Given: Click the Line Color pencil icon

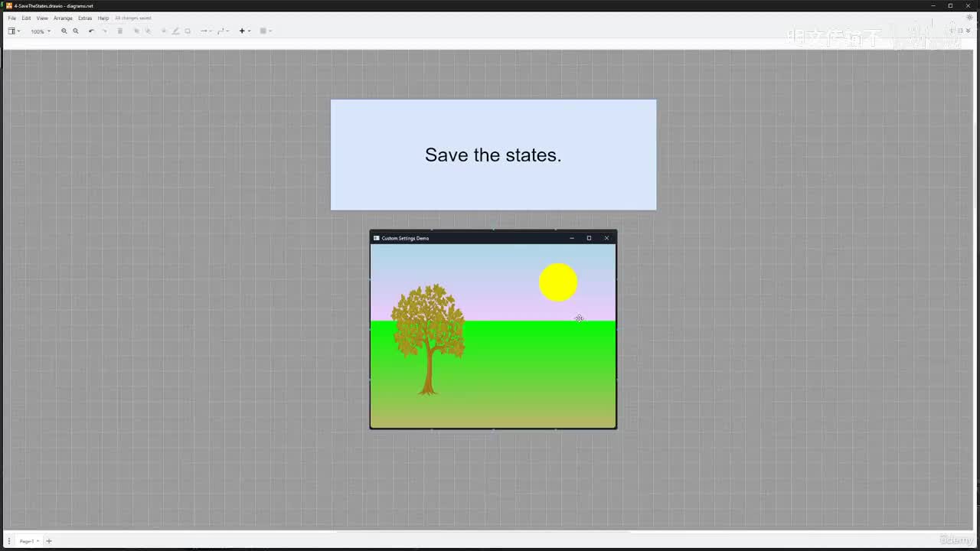Looking at the screenshot, I should point(175,31).
